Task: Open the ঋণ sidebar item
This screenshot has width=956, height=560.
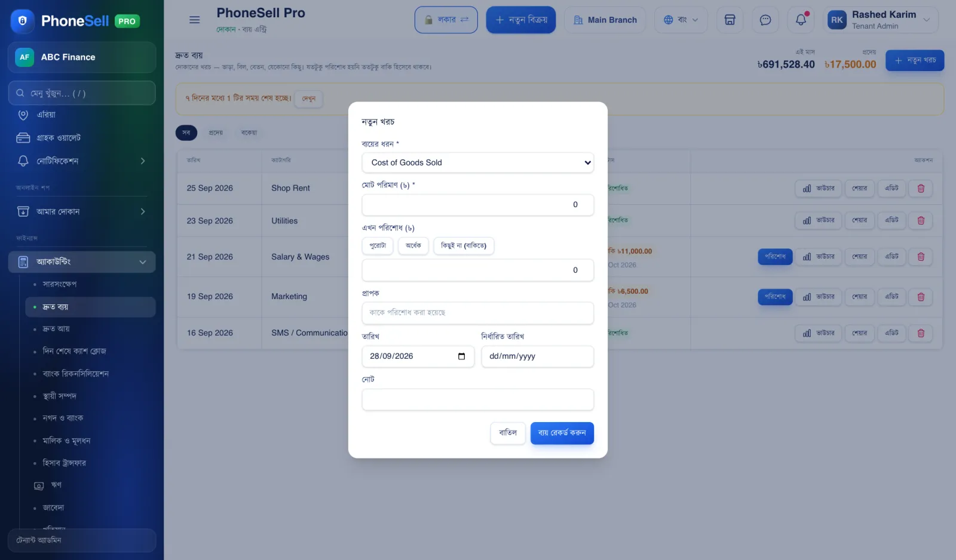Action: click(56, 485)
